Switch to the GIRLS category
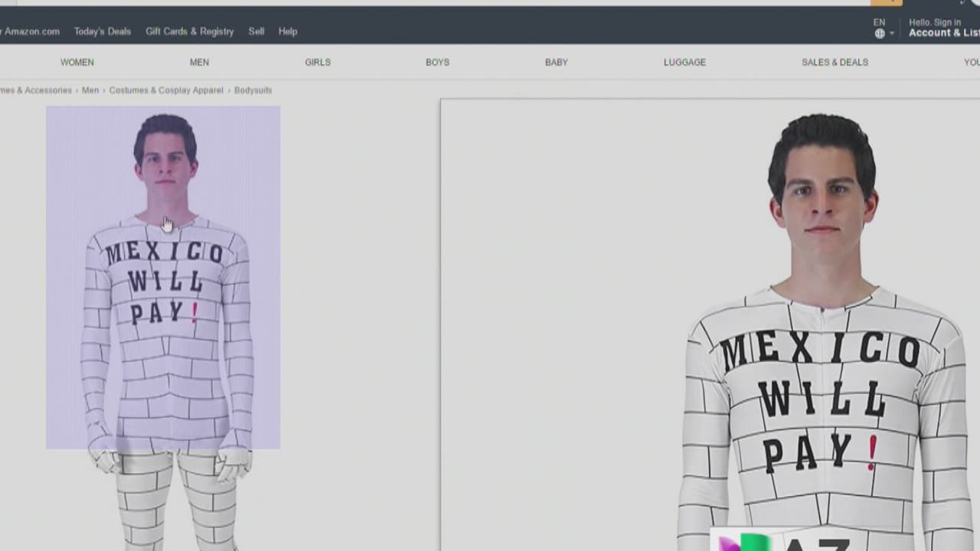 [x=318, y=62]
